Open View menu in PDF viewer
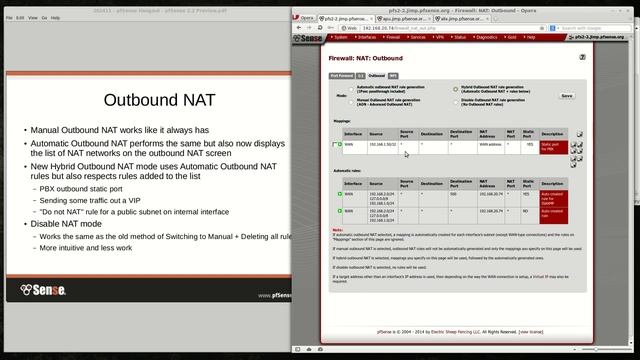Viewport: 640px width, 360px height. (33, 18)
